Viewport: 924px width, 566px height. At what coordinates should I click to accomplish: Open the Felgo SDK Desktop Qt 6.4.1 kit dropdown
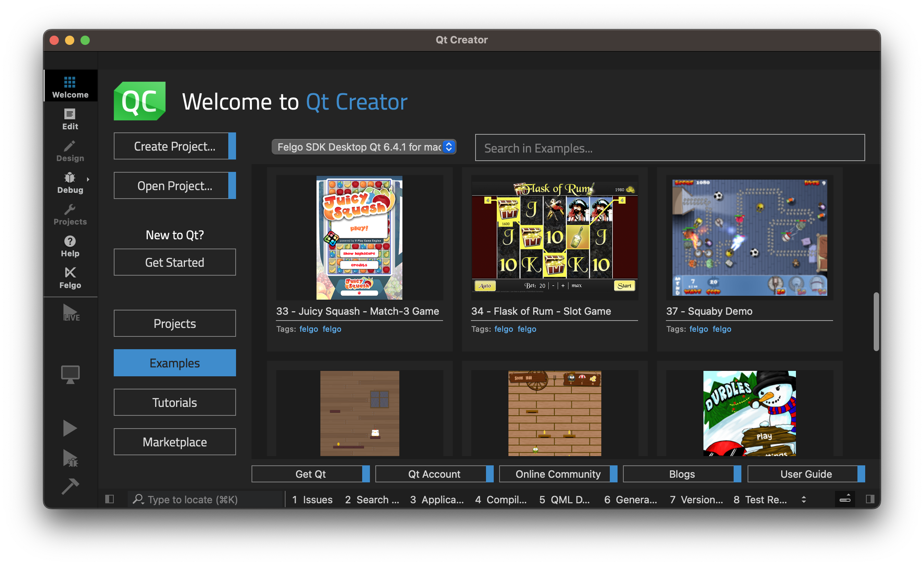[363, 147]
